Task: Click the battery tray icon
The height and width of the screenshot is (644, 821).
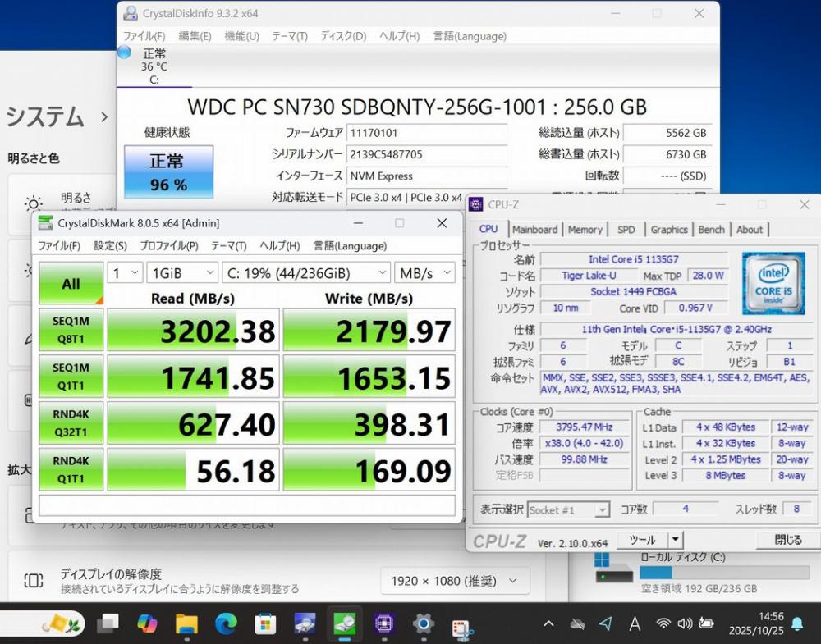Action: point(706,623)
